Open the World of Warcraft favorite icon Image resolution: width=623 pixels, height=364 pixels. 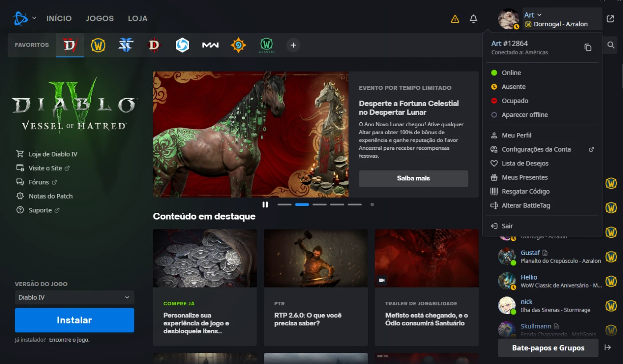(x=98, y=45)
